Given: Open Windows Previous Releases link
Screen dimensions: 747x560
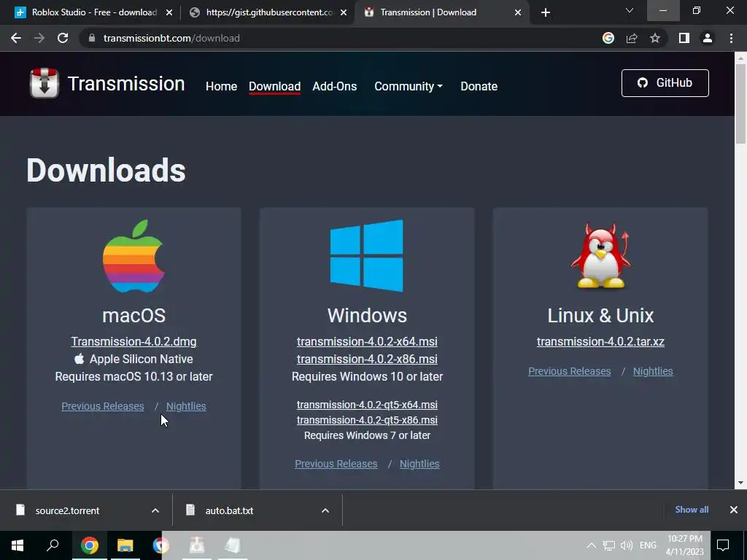Looking at the screenshot, I should click(336, 464).
